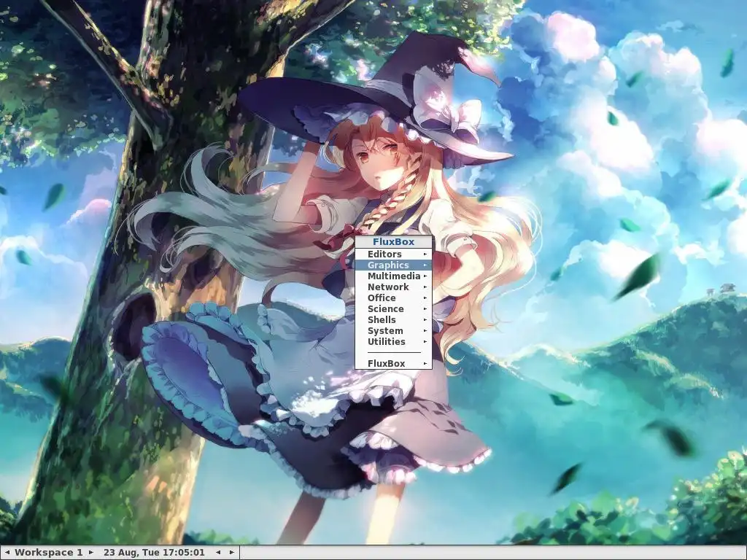Switch to next workspace with right arrow
The height and width of the screenshot is (560, 747).
[91, 553]
